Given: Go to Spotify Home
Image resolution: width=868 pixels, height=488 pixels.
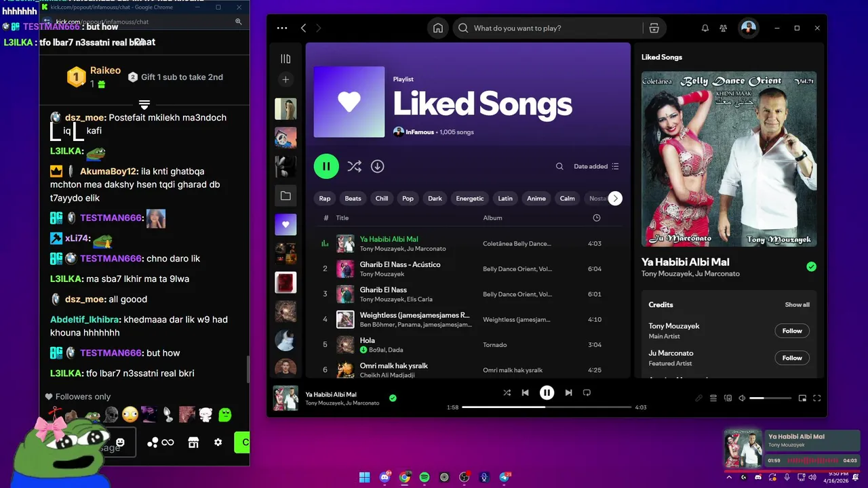Looking at the screenshot, I should pyautogui.click(x=438, y=28).
